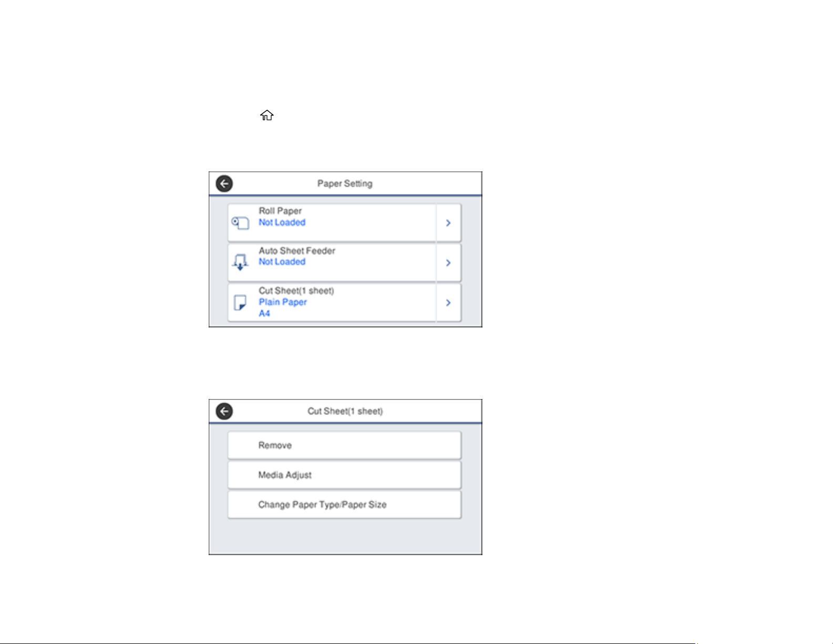Click the Paper Setting title header
The width and height of the screenshot is (833, 644).
345,183
